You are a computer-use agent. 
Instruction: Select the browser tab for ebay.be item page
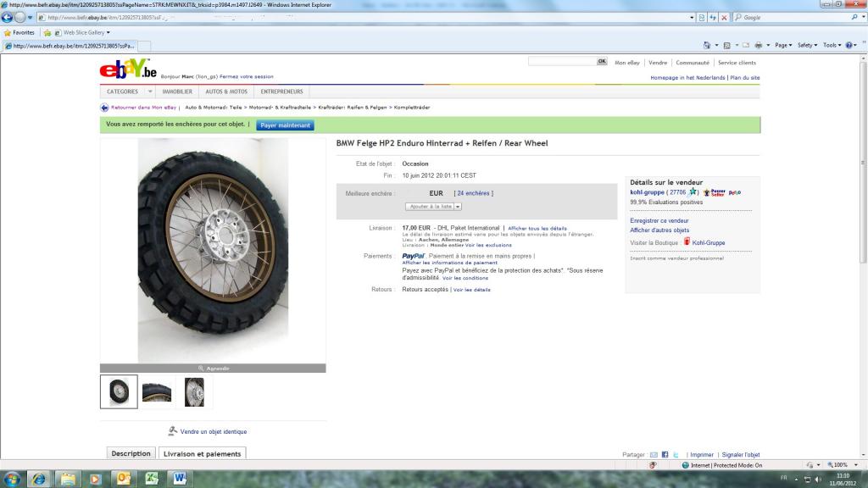[x=70, y=46]
